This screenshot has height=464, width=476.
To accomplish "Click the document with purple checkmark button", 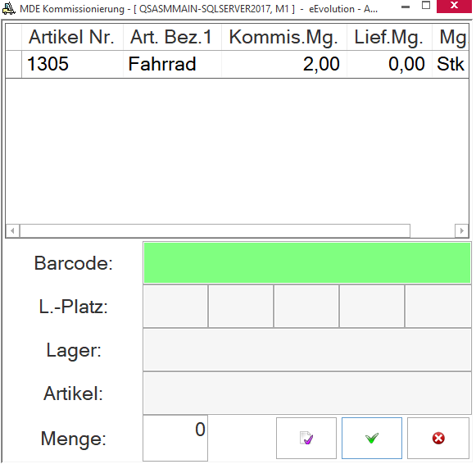I will click(306, 438).
